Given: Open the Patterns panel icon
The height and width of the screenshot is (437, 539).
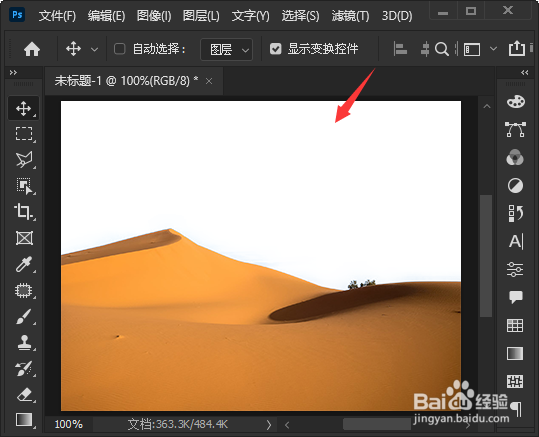Looking at the screenshot, I should tap(515, 381).
